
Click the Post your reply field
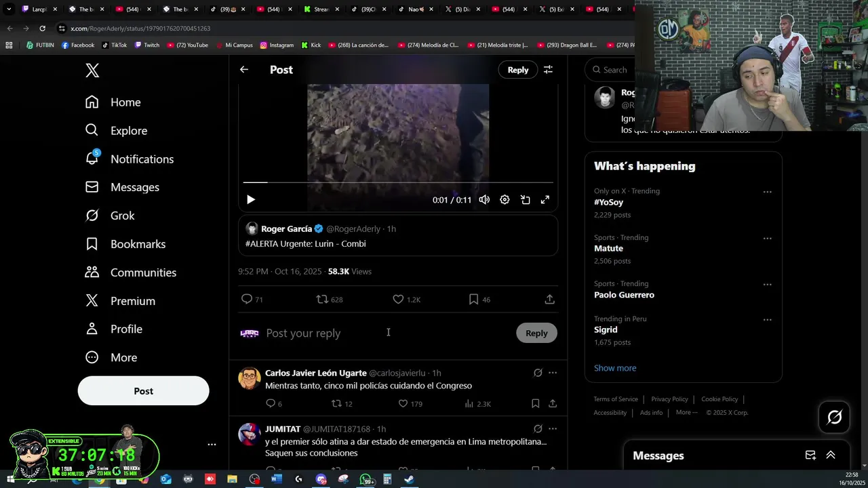tap(387, 333)
